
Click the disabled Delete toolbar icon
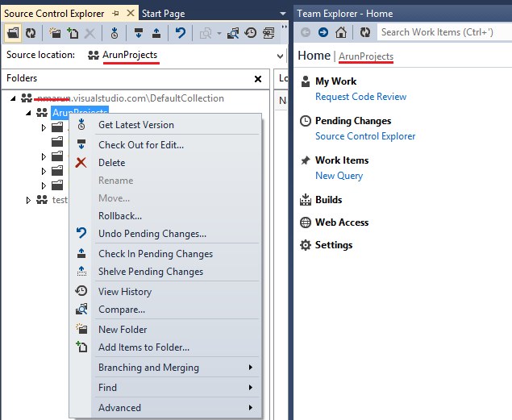[x=89, y=33]
